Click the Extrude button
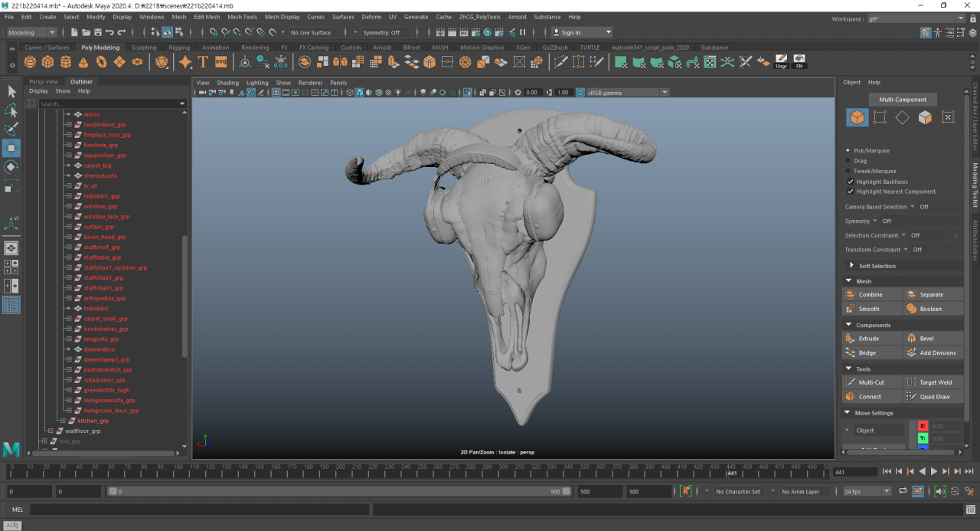980x531 pixels. click(868, 339)
